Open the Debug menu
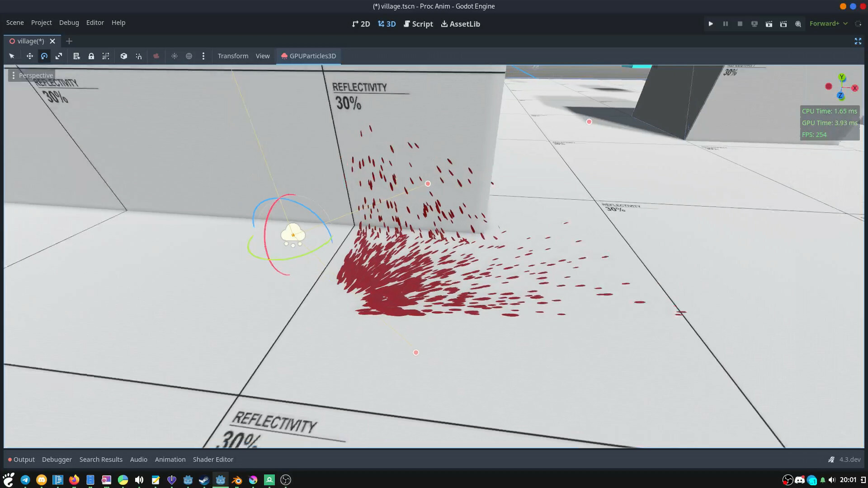The width and height of the screenshot is (868, 488). [69, 23]
